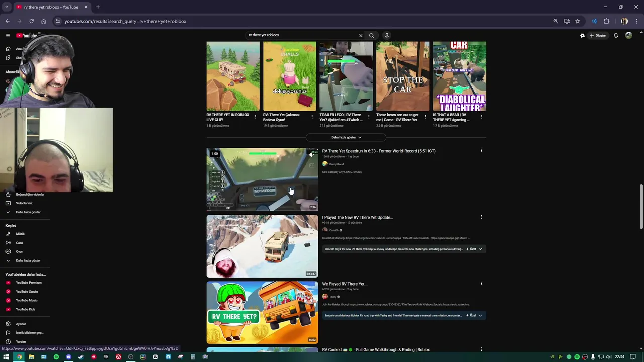Open Ayarlar settings in the sidebar
Image resolution: width=644 pixels, height=362 pixels.
[21, 324]
